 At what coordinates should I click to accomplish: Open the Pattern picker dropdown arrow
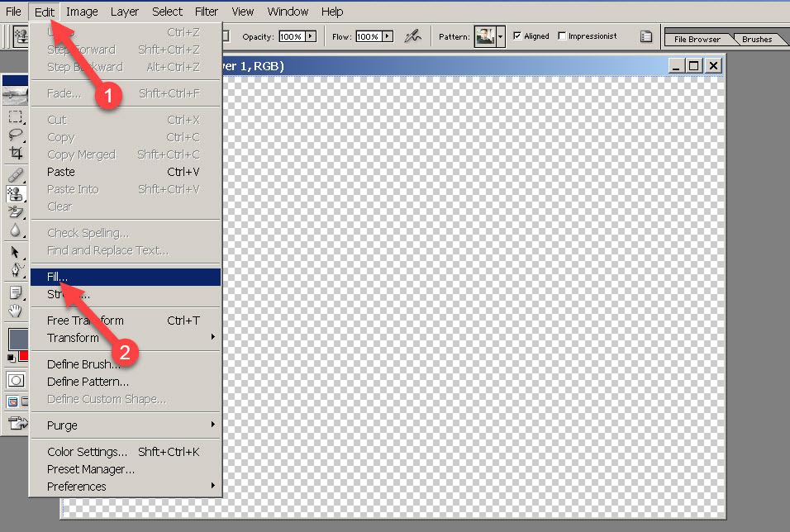pos(500,36)
